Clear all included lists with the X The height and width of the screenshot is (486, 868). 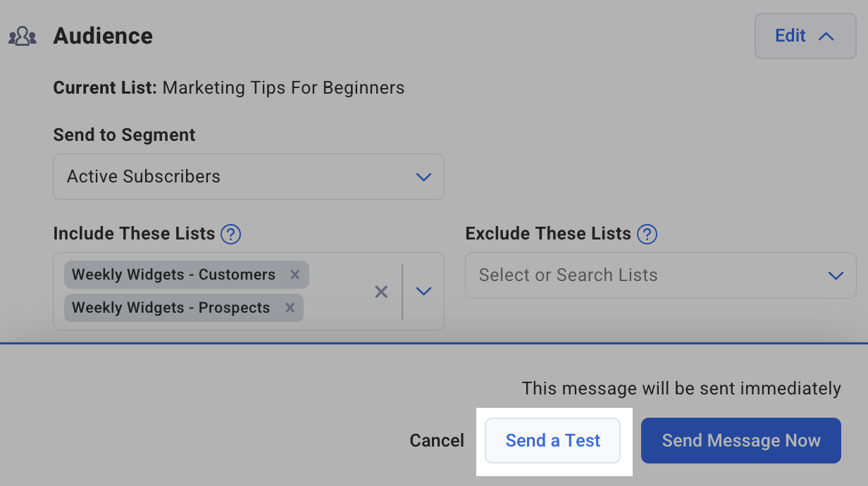pyautogui.click(x=381, y=292)
